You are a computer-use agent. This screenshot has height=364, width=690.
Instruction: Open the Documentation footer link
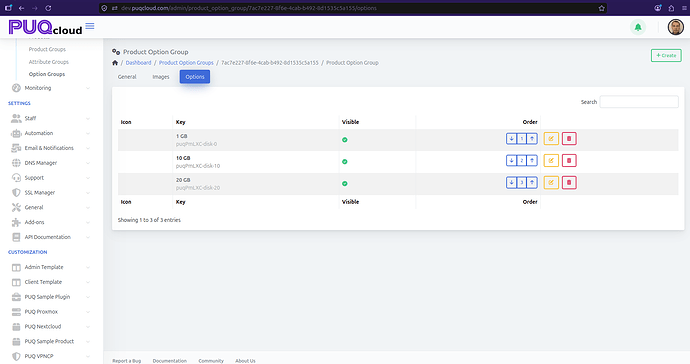click(x=169, y=360)
